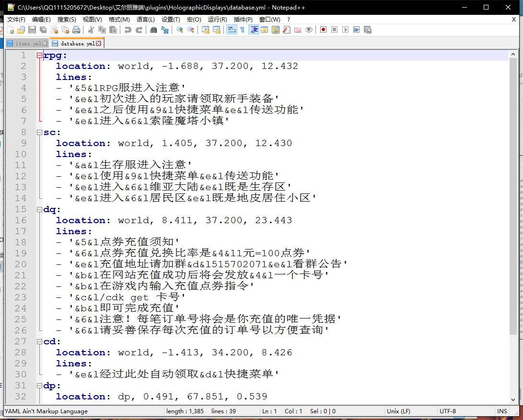Open the 设置(T) menu

tap(171, 20)
